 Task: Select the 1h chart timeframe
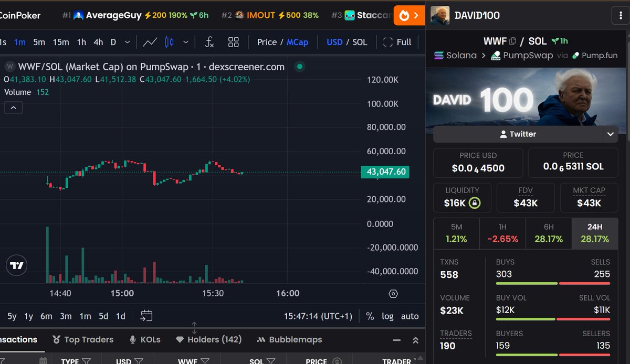pyautogui.click(x=81, y=42)
